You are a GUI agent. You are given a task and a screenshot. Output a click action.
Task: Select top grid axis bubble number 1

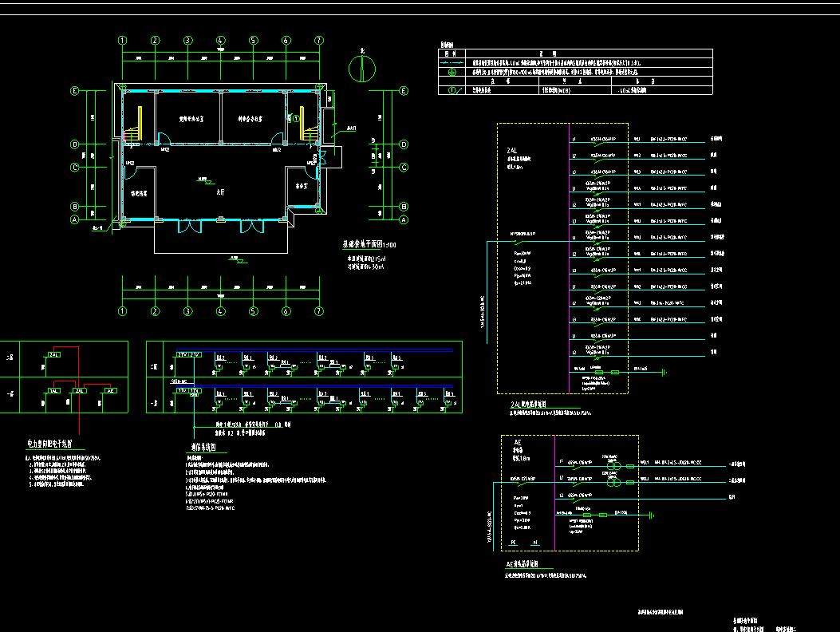click(x=123, y=40)
